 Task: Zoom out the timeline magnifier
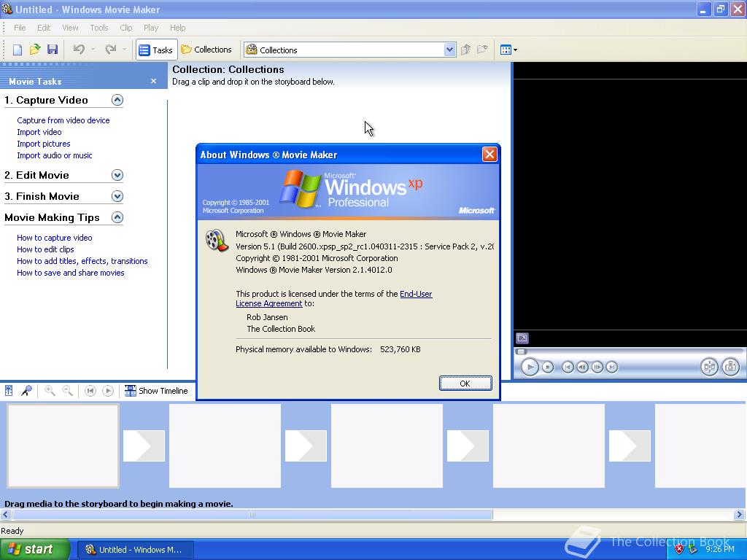[x=68, y=391]
